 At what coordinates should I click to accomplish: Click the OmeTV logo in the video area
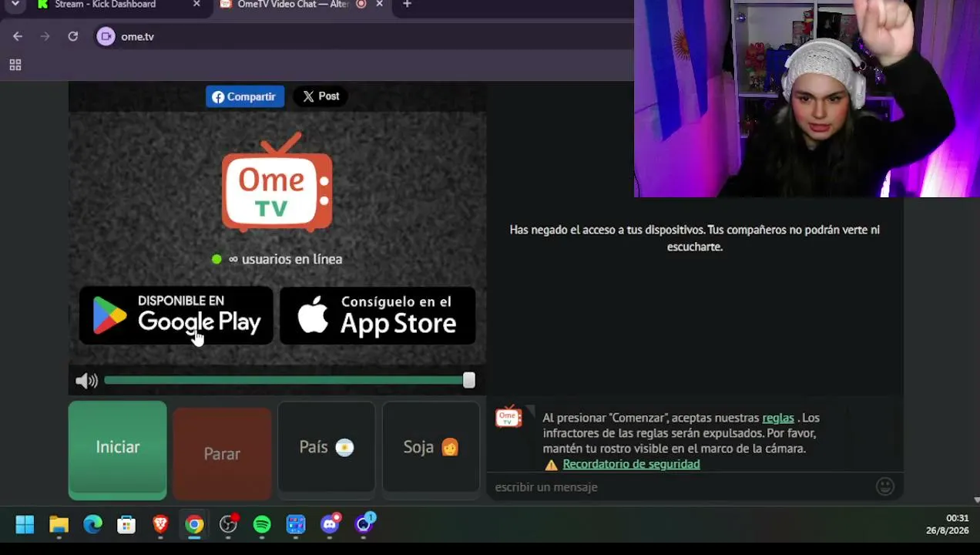pyautogui.click(x=277, y=183)
